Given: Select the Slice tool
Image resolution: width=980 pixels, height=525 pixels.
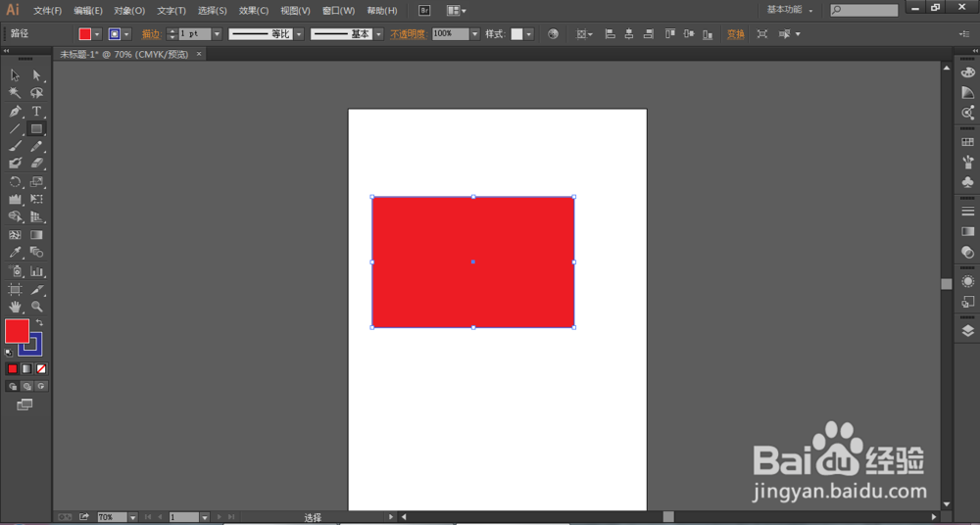Looking at the screenshot, I should (37, 289).
